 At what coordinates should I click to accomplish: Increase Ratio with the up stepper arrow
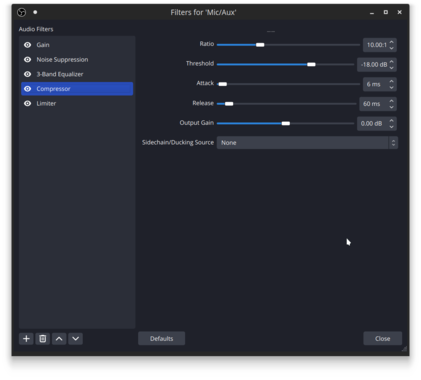coord(392,42)
